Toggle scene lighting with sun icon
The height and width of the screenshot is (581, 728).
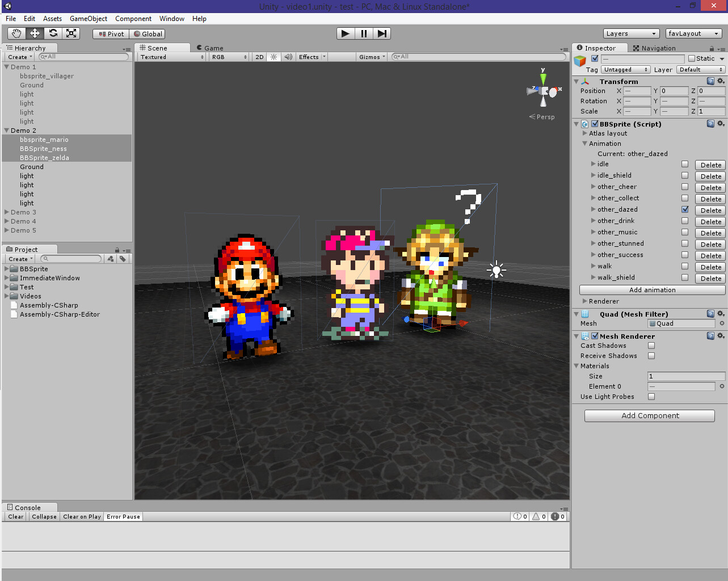(273, 57)
